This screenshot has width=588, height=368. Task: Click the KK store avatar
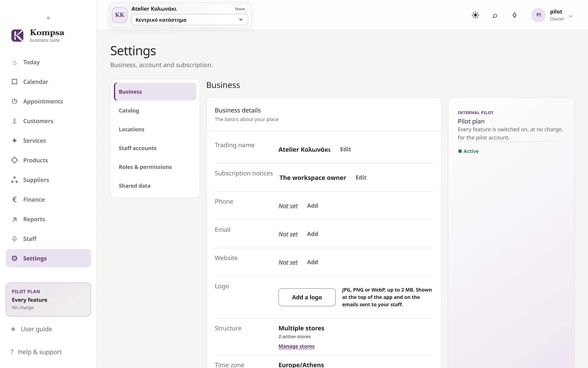click(120, 15)
